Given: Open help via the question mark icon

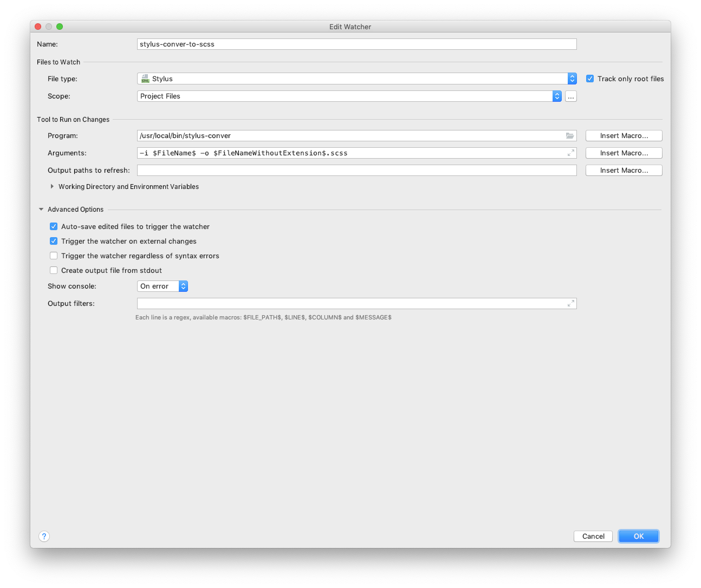Looking at the screenshot, I should 44,536.
